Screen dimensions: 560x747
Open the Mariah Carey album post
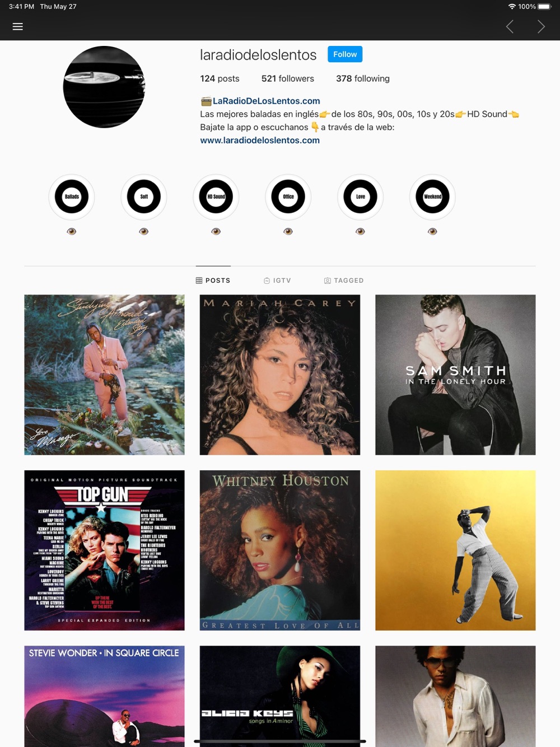(x=280, y=375)
